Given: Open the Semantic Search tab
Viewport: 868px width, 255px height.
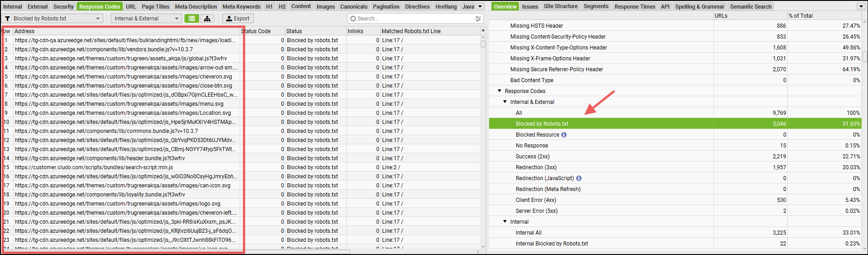Looking at the screenshot, I should click(x=751, y=6).
